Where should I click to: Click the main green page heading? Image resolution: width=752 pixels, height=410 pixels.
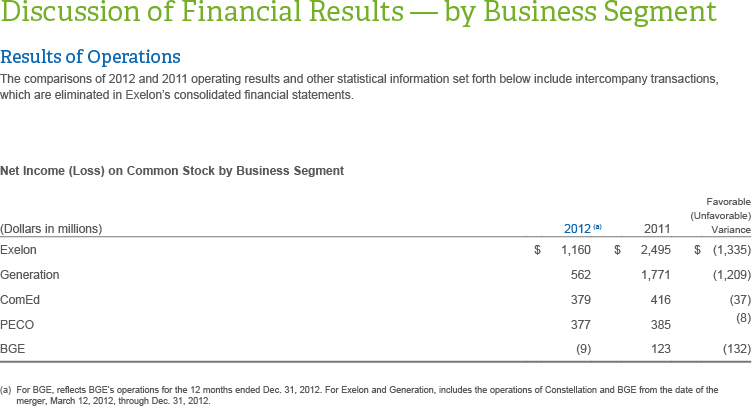click(358, 15)
